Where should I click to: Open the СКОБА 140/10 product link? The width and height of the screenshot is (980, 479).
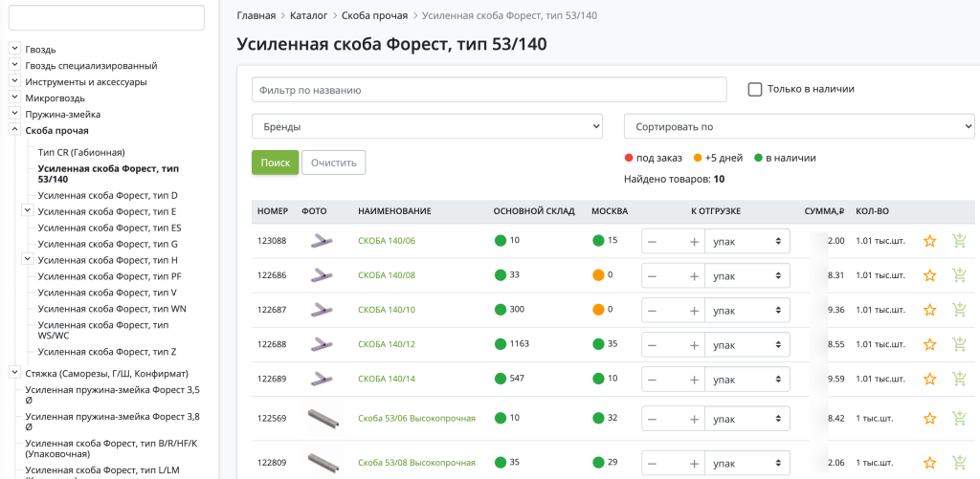387,310
